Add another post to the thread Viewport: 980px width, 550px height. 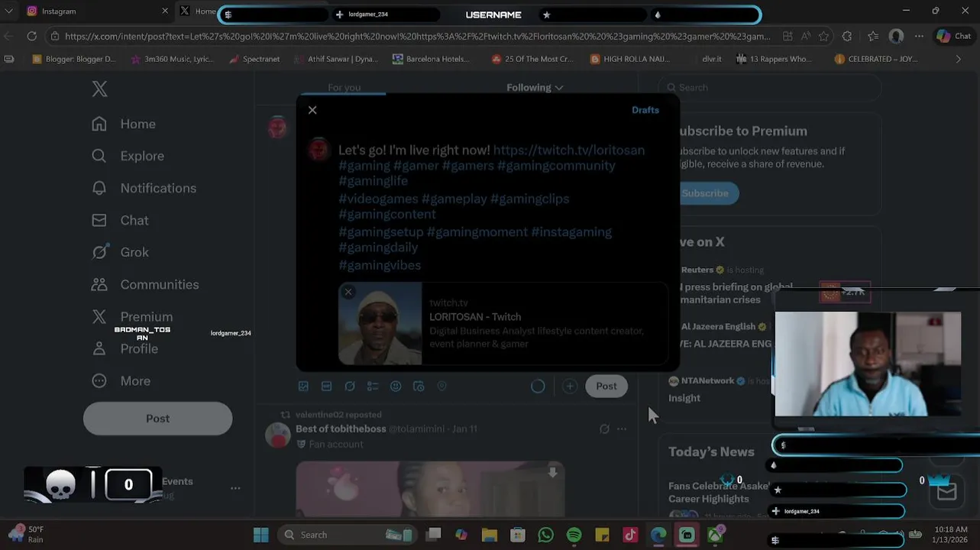click(x=569, y=387)
